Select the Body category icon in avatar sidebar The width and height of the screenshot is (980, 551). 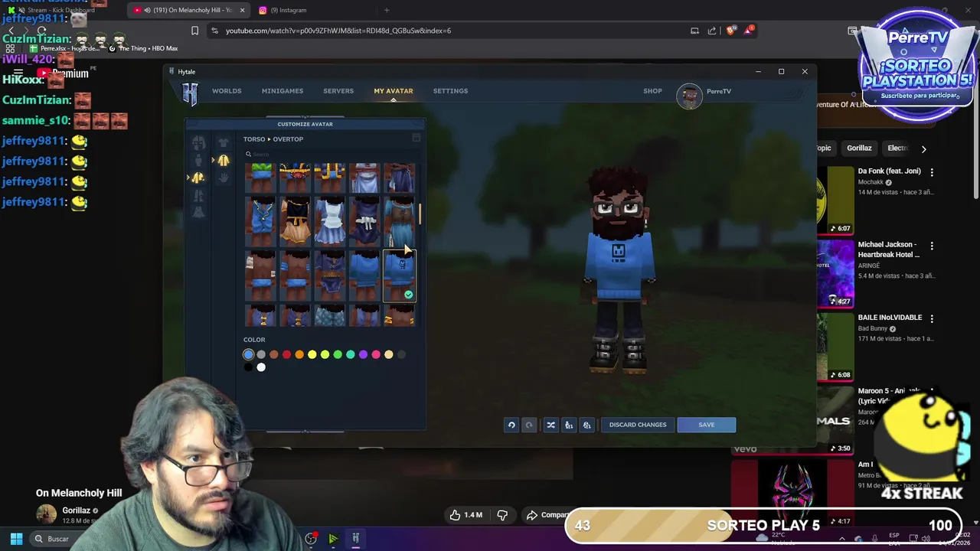(198, 161)
